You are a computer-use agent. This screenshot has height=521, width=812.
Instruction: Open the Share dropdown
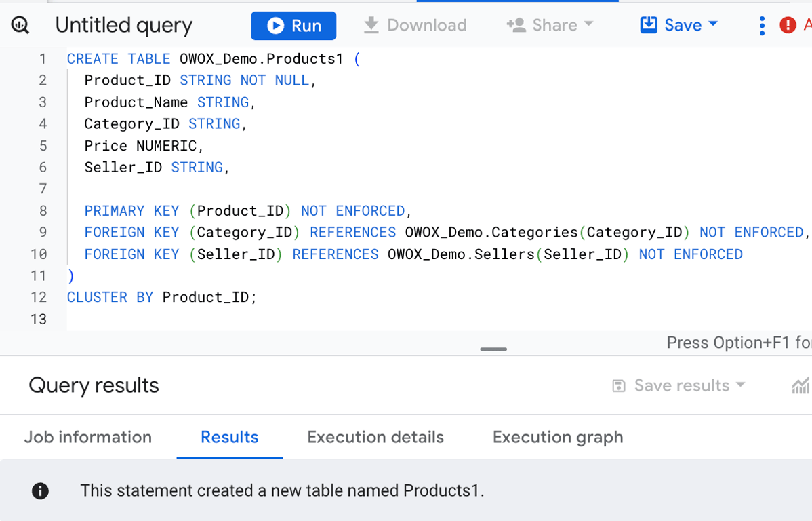(550, 25)
